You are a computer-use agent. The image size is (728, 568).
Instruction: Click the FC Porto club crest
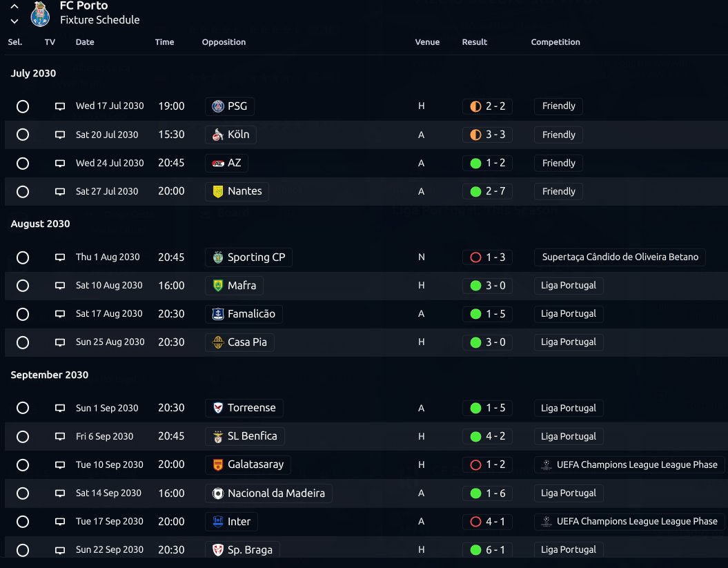(40, 14)
